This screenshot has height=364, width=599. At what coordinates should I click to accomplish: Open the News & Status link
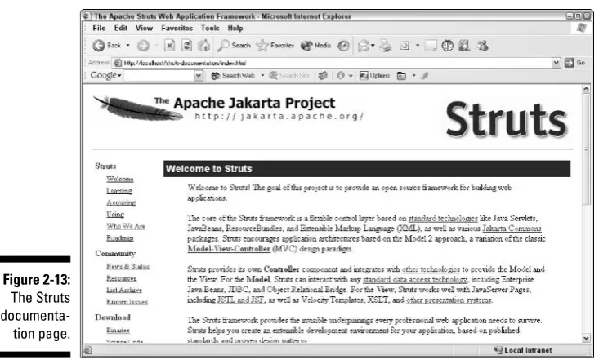[128, 266]
